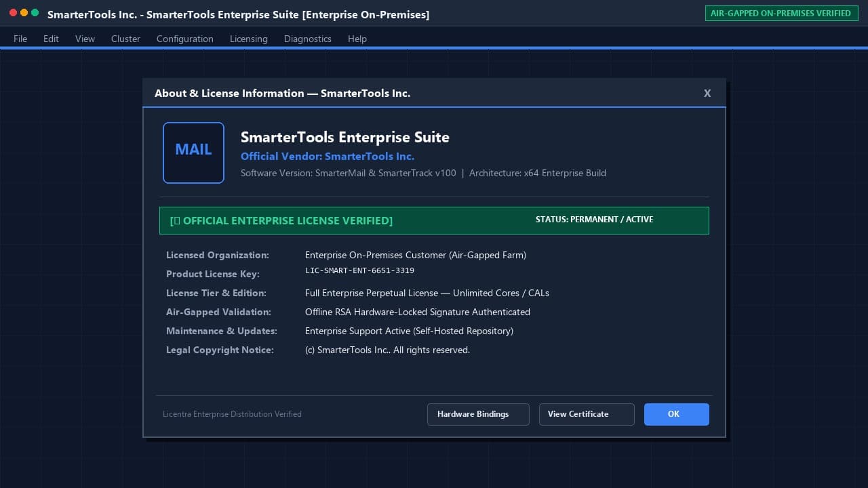Click the (c) SmarterTools Inc. copyright text
This screenshot has width=868, height=488.
387,350
